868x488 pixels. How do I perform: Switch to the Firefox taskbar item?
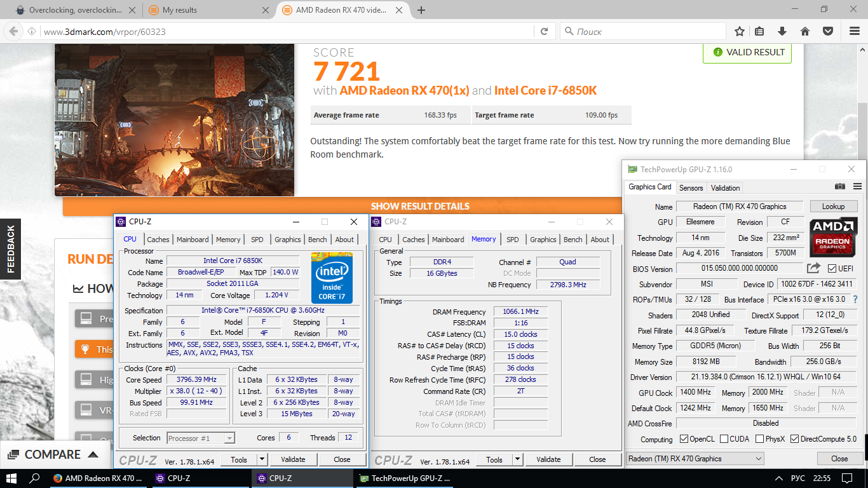coord(98,478)
